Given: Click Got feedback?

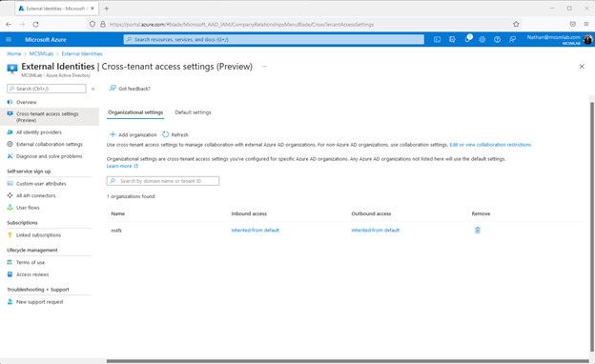Looking at the screenshot, I should [x=130, y=89].
